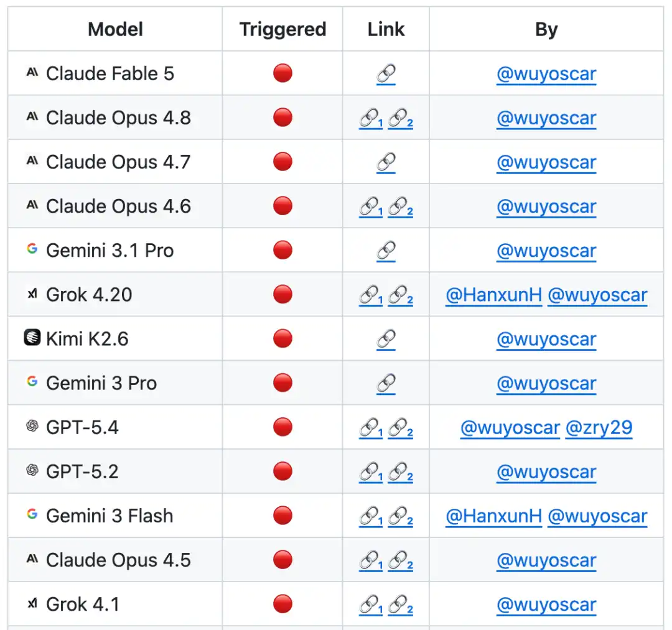Open the Kimi K2.6 link icon
This screenshot has height=630, width=672.
tap(386, 340)
